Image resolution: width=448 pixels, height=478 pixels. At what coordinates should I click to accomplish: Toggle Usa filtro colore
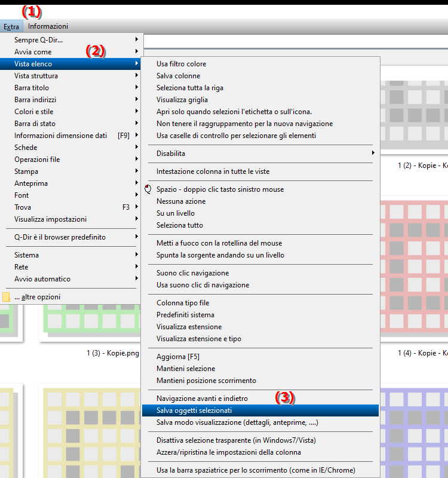tap(260, 64)
